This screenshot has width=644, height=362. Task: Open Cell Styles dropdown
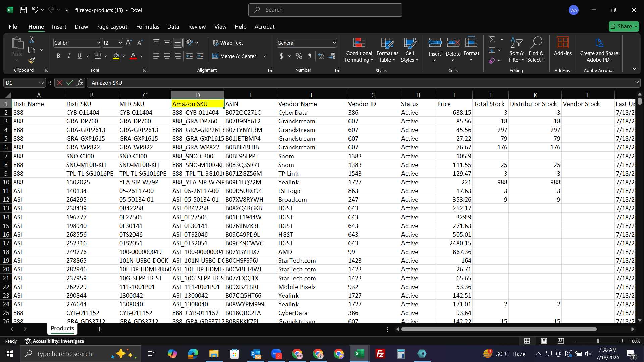pos(410,50)
